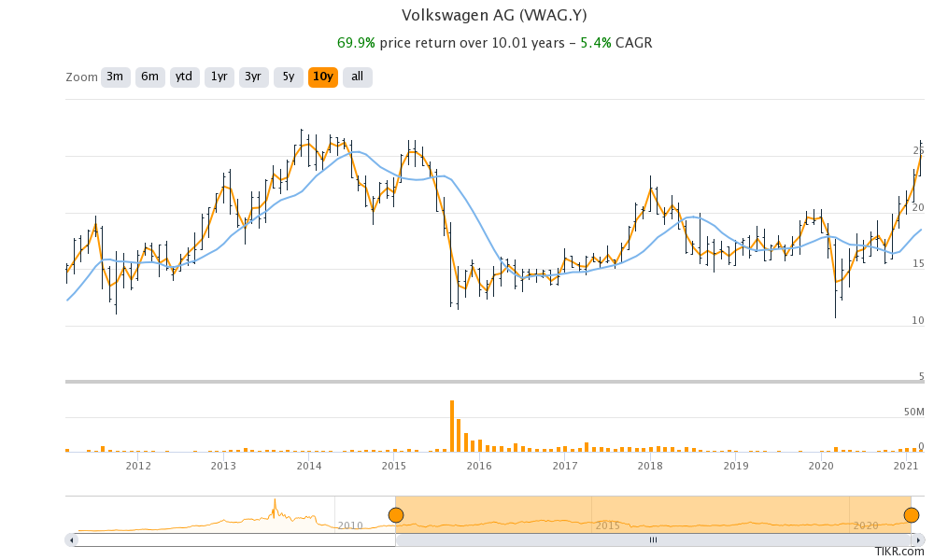This screenshot has width=934, height=560.
Task: Select the 3yr zoom preset
Action: 253,77
